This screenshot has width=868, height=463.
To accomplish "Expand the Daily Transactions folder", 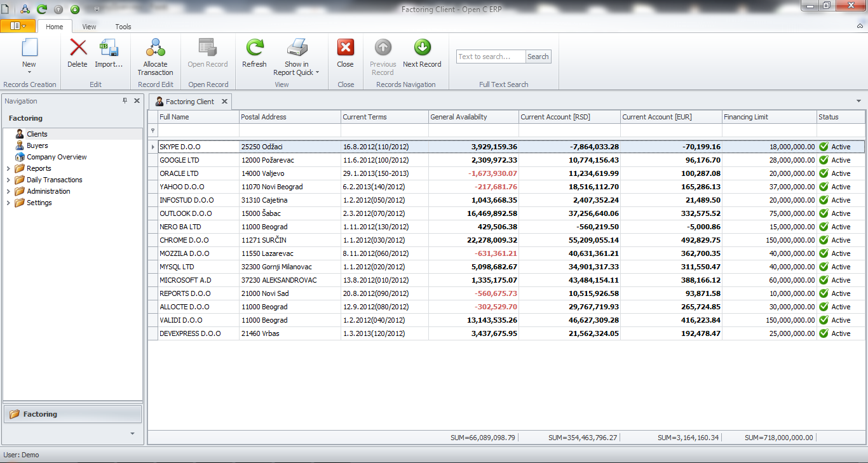I will [x=8, y=180].
